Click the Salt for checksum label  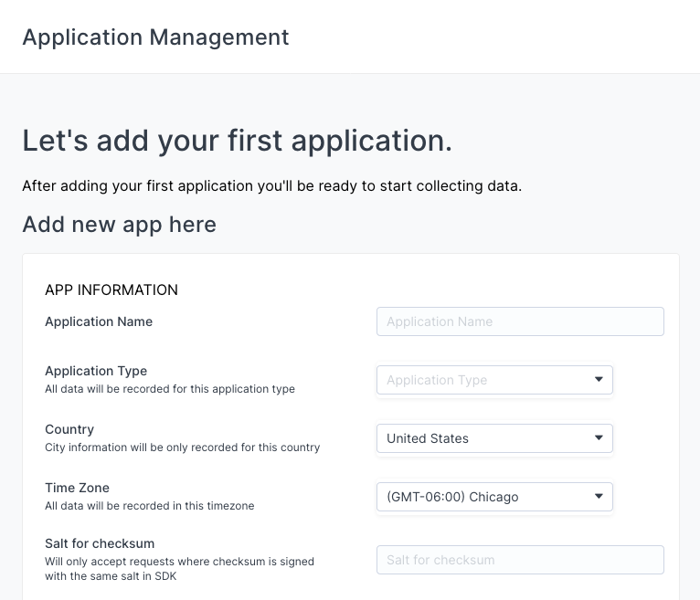click(100, 543)
